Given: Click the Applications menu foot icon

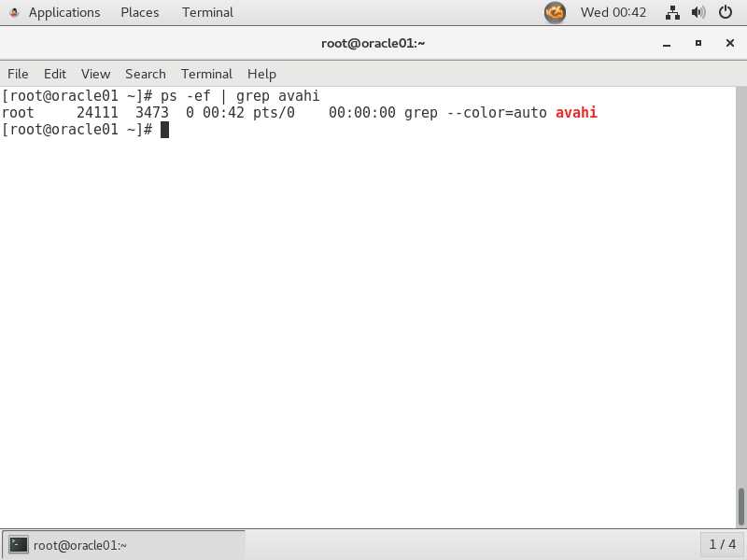Looking at the screenshot, I should click(14, 12).
